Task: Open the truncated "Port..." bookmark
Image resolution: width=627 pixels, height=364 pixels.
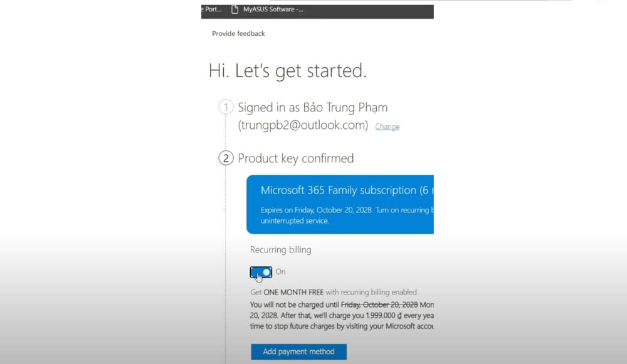Action: [x=213, y=9]
